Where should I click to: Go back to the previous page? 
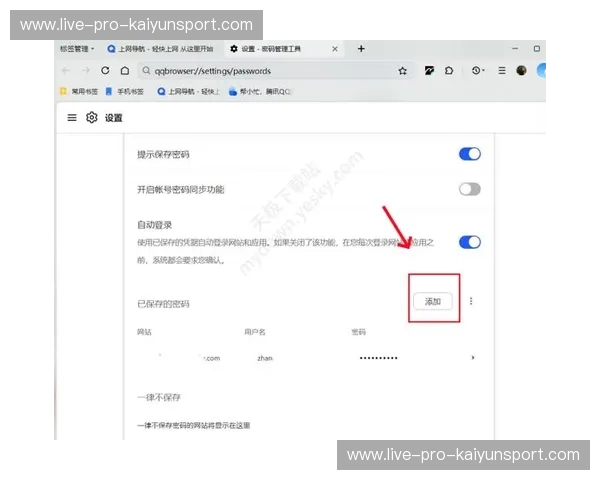(x=65, y=71)
